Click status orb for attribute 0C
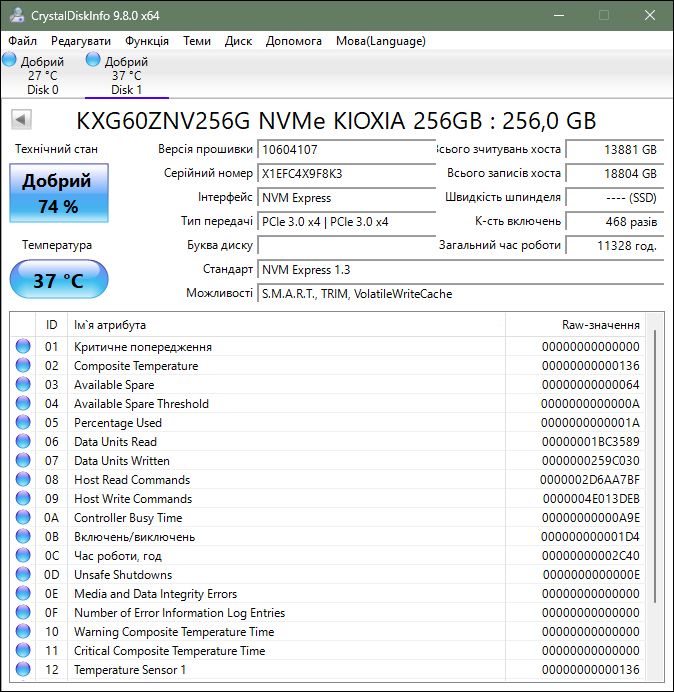 (23, 555)
